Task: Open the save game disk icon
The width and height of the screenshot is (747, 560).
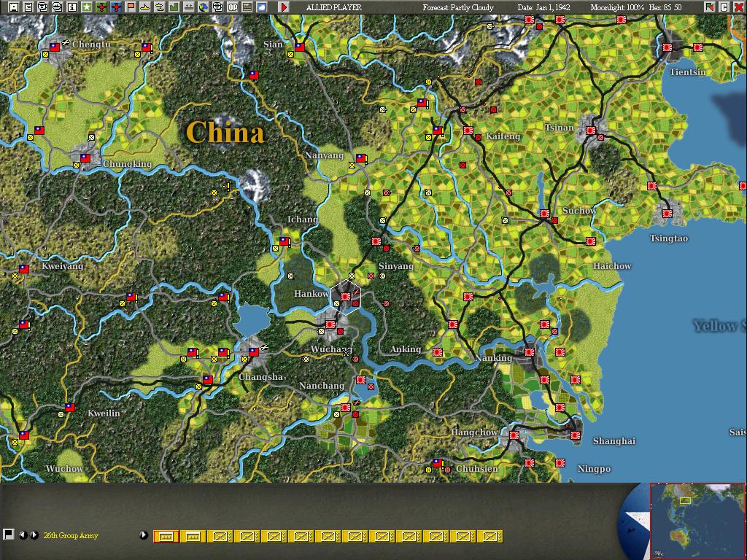Action: point(13,7)
